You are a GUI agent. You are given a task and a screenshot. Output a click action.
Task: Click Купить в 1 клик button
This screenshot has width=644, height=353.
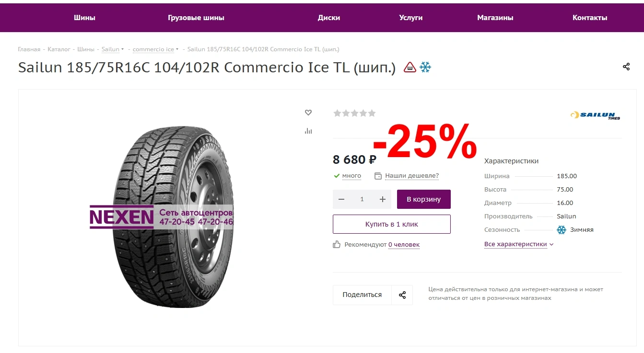click(x=392, y=224)
